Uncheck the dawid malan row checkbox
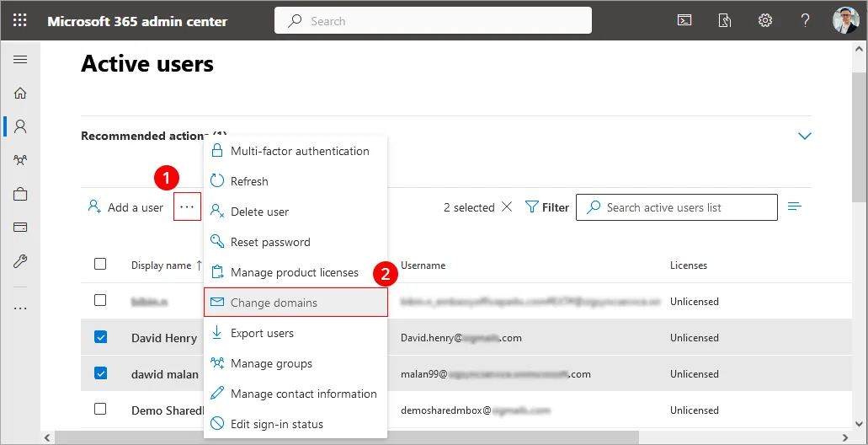Screen dimensions: 868x445 pos(100,373)
